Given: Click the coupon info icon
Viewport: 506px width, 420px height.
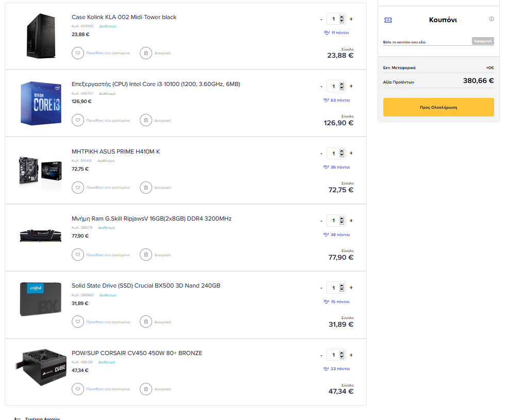Looking at the screenshot, I should pos(492,19).
